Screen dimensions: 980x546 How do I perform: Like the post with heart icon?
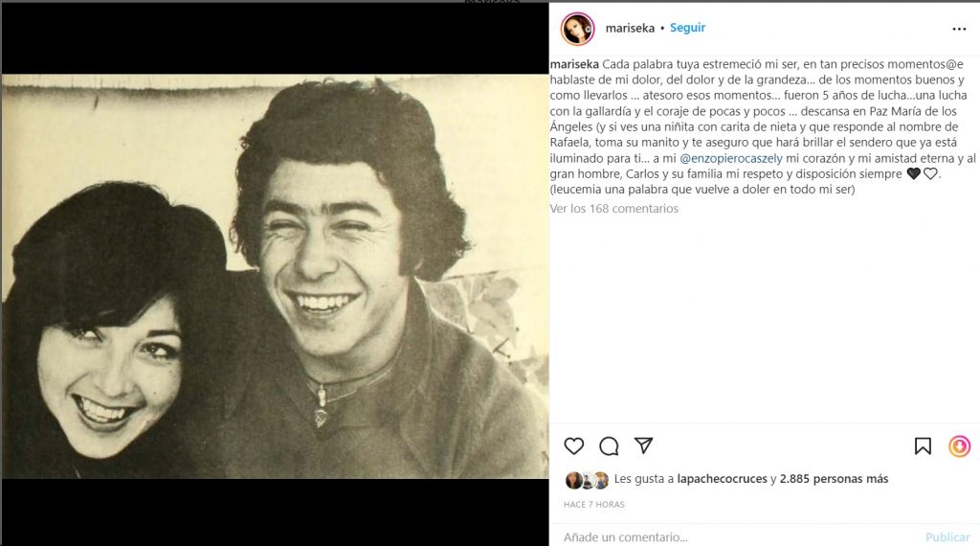click(574, 446)
